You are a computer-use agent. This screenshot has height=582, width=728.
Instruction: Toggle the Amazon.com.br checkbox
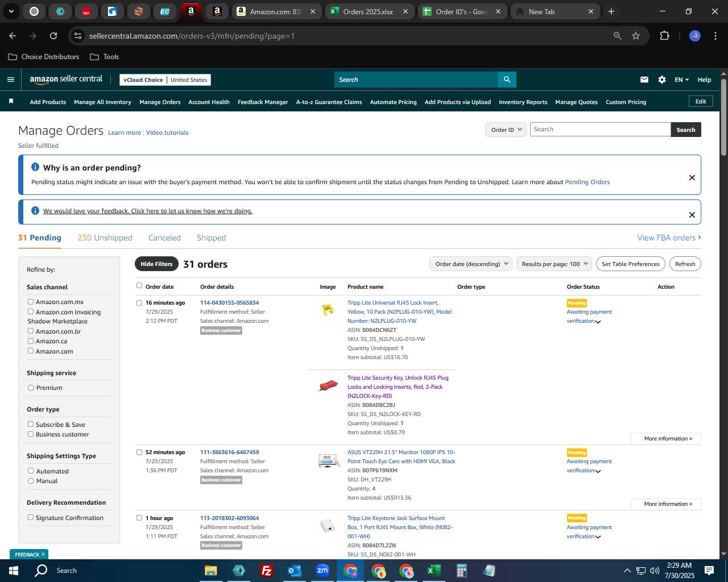31,331
